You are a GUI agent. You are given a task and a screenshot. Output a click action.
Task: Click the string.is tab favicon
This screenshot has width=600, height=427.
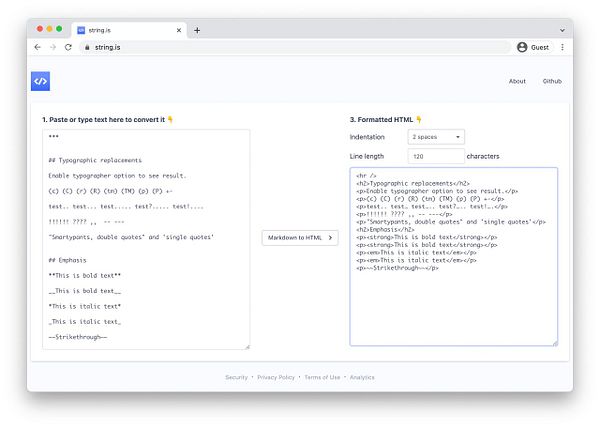81,30
